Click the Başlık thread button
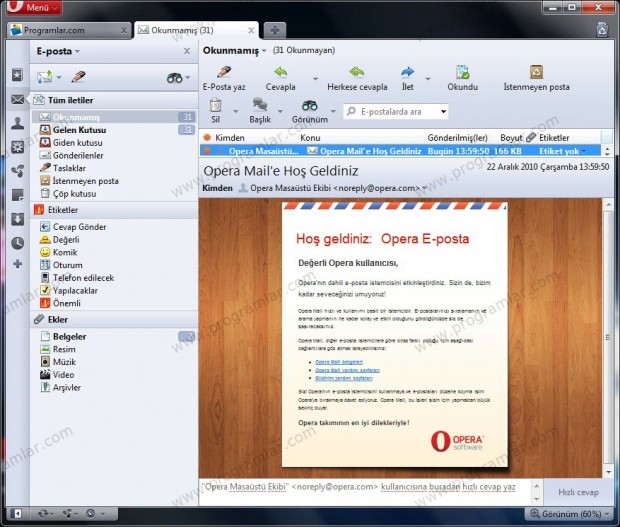This screenshot has height=527, width=620. point(260,111)
